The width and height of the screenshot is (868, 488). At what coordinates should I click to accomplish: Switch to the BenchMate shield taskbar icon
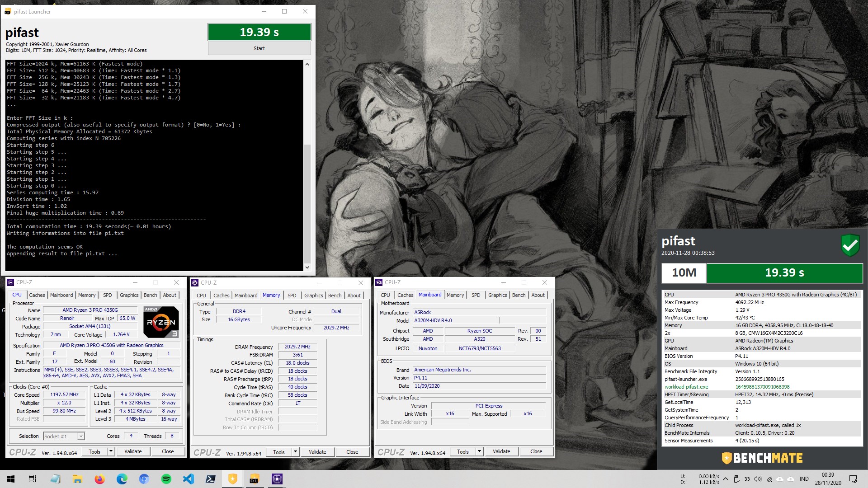pos(232,479)
